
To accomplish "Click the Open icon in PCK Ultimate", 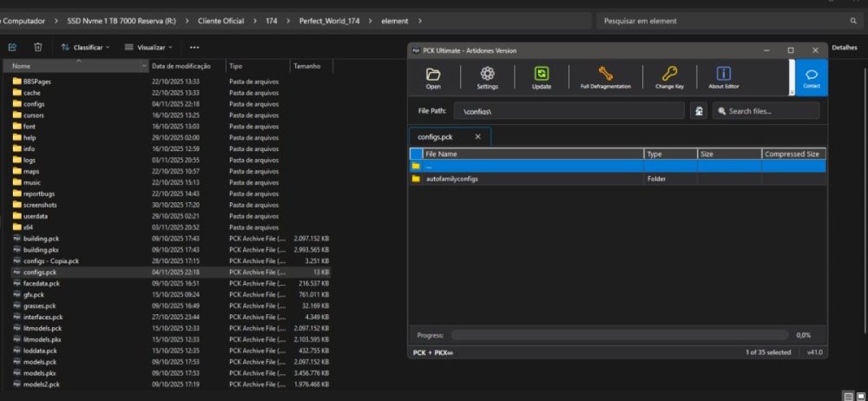I will click(x=433, y=77).
